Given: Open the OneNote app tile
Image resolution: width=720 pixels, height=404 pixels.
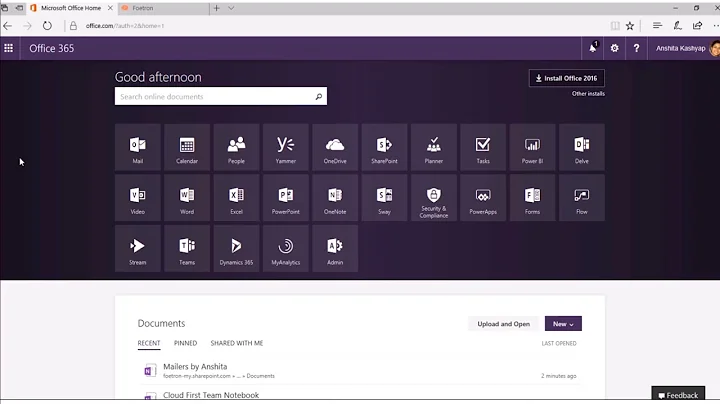Looking at the screenshot, I should tap(335, 198).
